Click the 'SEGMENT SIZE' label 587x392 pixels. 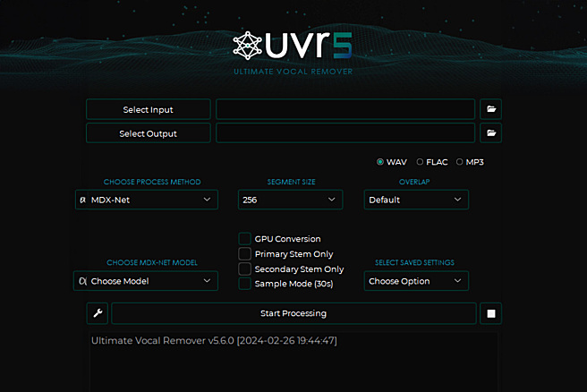291,182
